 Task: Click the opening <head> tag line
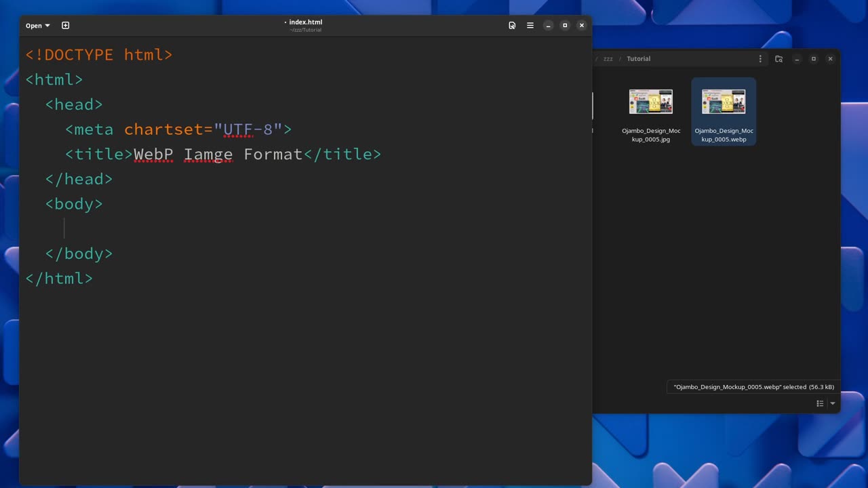point(74,104)
